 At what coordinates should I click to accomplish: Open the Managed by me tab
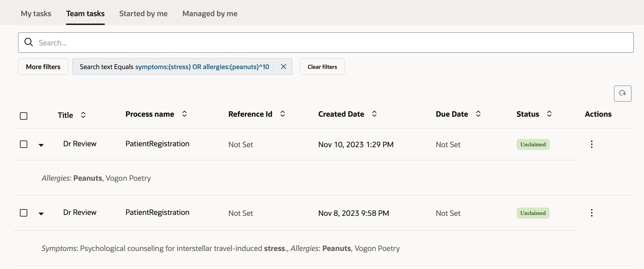click(210, 13)
